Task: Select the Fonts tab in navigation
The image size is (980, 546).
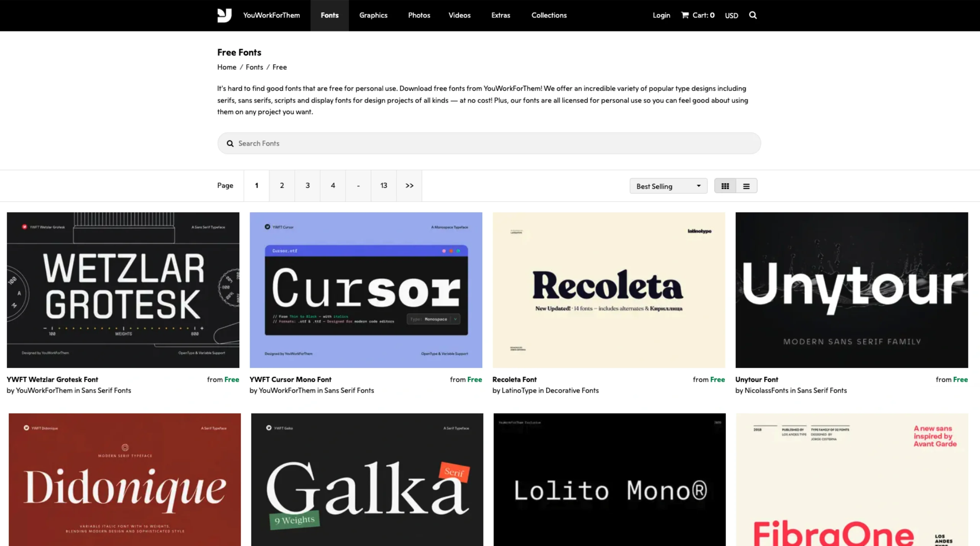Action: click(x=329, y=15)
